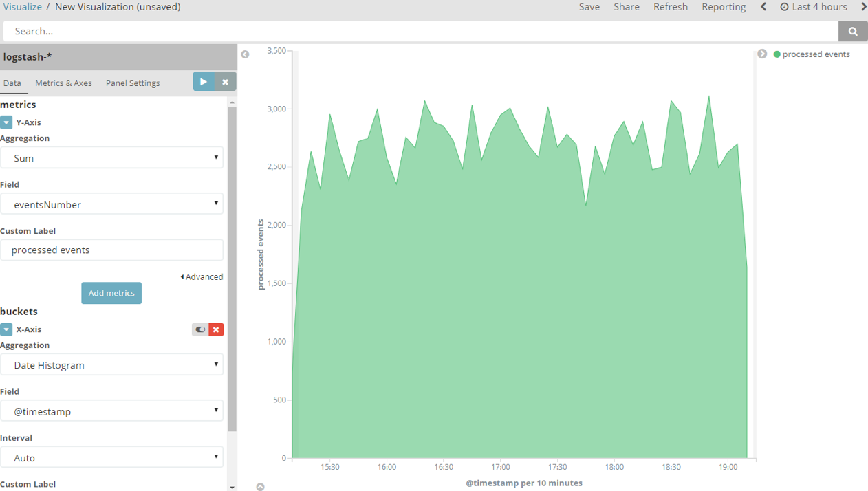Go to the Visualize breadcrumb link
This screenshot has width=868, height=491.
[x=21, y=7]
